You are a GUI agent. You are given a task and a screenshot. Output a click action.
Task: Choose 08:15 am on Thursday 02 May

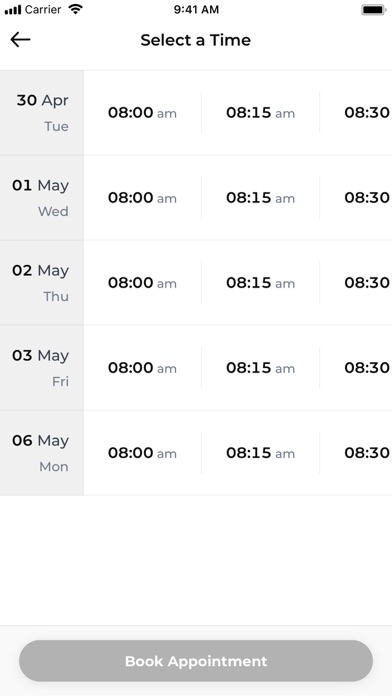[x=261, y=283]
